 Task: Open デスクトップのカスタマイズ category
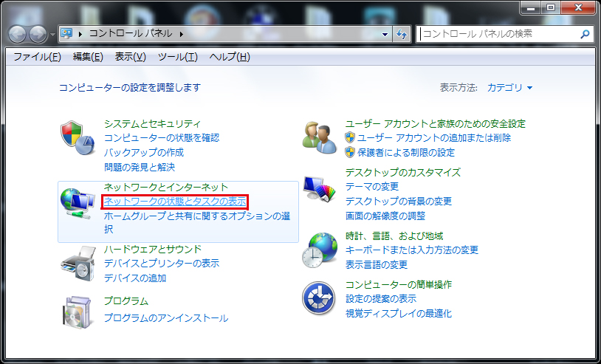[x=403, y=172]
